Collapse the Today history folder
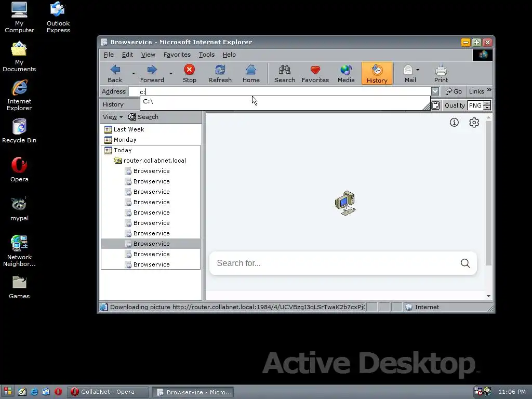The height and width of the screenshot is (399, 532). pos(118,150)
